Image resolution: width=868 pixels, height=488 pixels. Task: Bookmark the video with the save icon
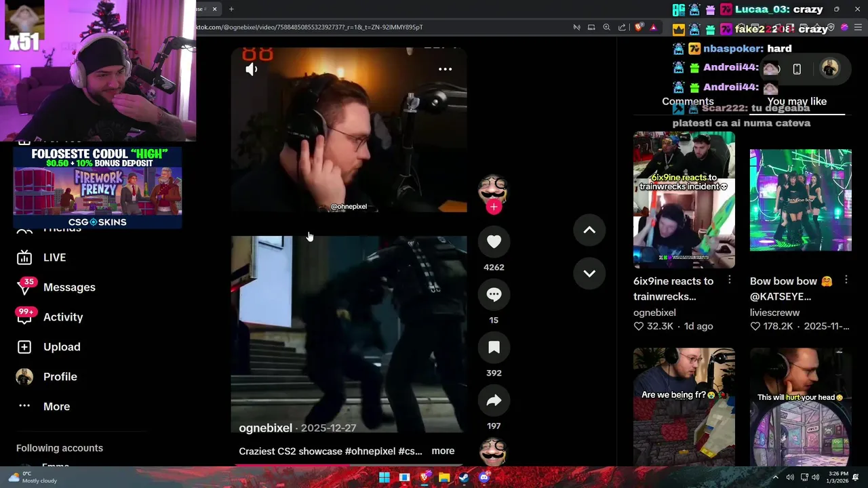494,348
